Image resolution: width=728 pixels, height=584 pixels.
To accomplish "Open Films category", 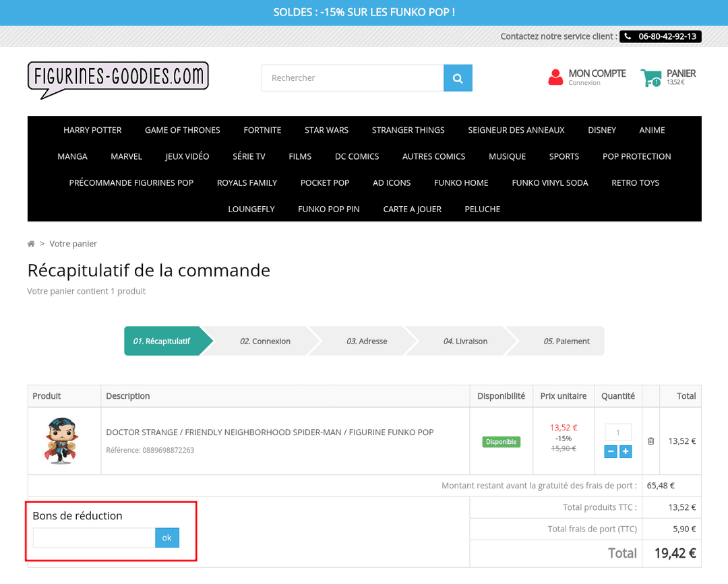I will pyautogui.click(x=300, y=156).
